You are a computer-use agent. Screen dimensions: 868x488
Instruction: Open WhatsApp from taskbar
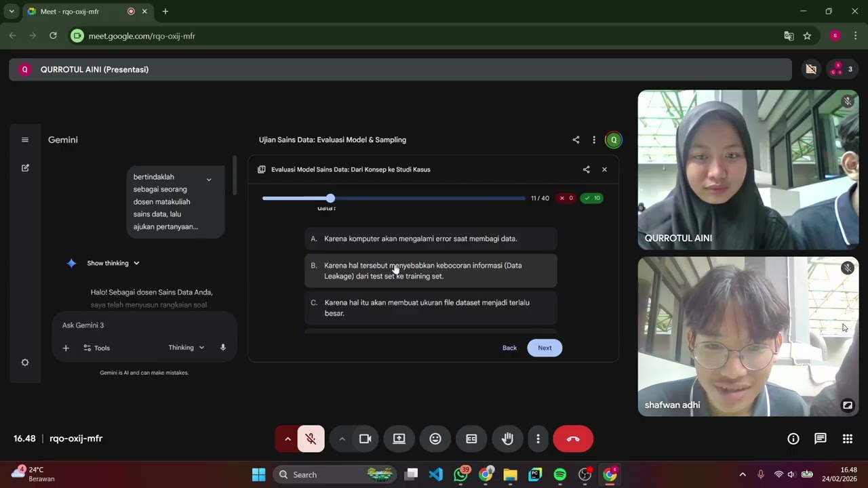pyautogui.click(x=461, y=474)
